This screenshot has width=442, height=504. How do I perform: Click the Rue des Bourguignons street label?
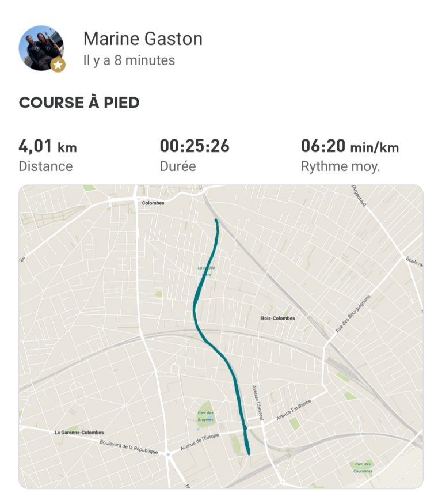click(x=353, y=313)
